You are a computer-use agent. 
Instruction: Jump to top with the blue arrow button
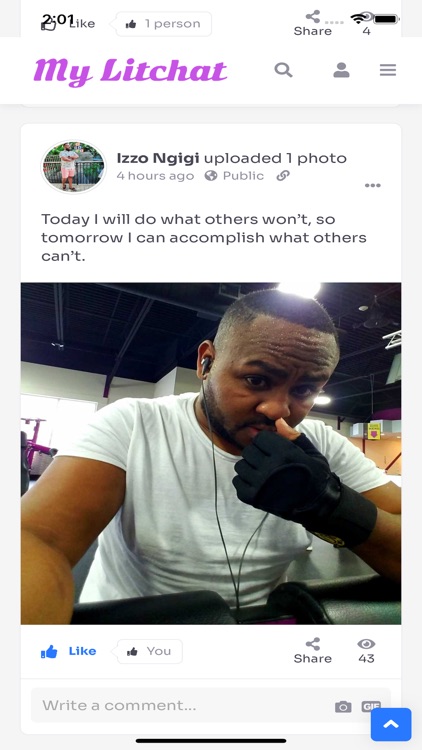coord(391,724)
